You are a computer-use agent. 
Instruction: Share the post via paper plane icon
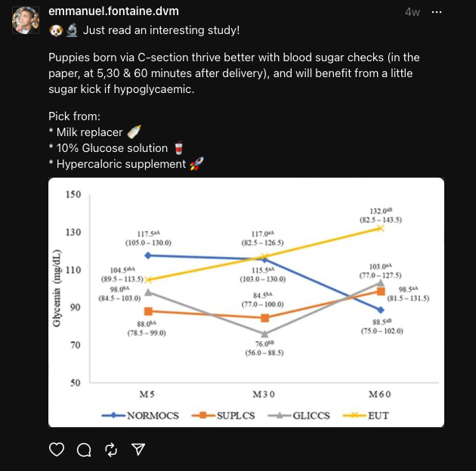tap(138, 450)
